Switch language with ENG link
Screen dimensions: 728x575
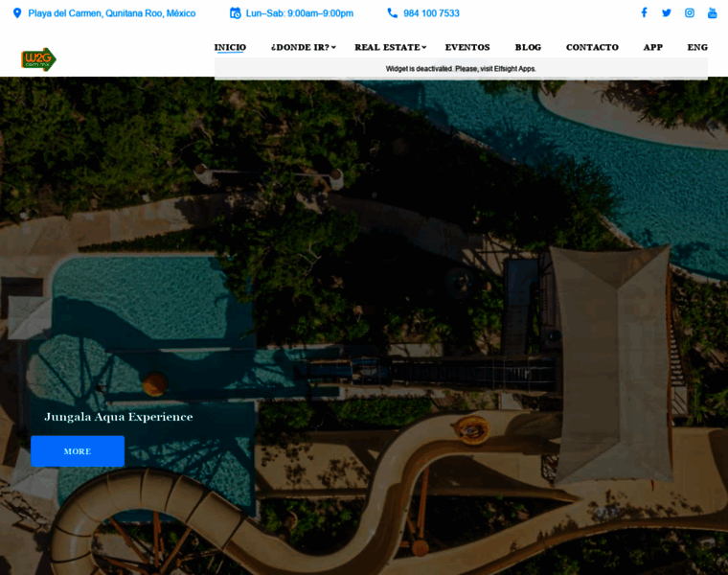pos(697,47)
